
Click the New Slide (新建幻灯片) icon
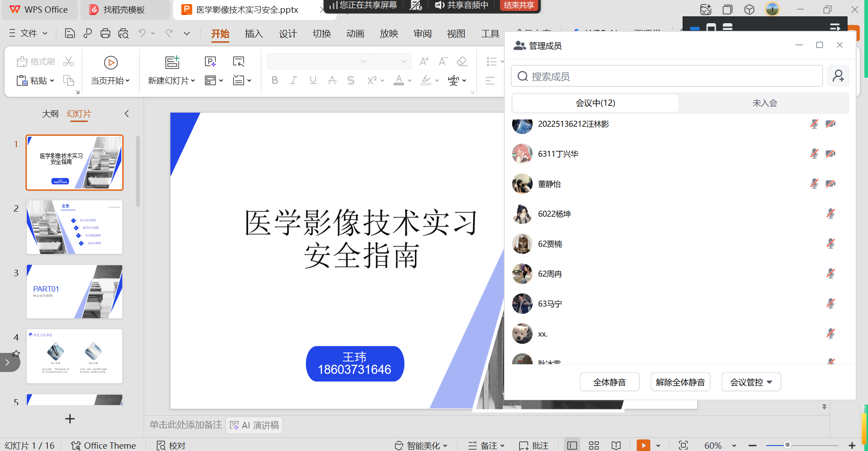[172, 62]
